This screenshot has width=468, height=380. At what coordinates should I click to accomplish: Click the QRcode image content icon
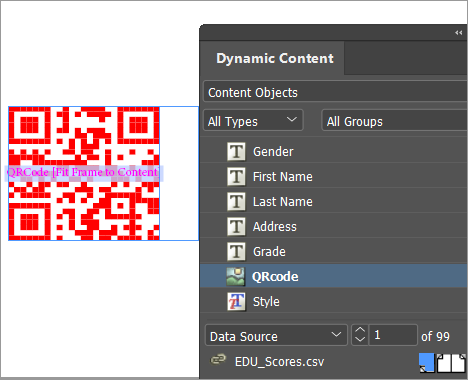[x=236, y=276]
